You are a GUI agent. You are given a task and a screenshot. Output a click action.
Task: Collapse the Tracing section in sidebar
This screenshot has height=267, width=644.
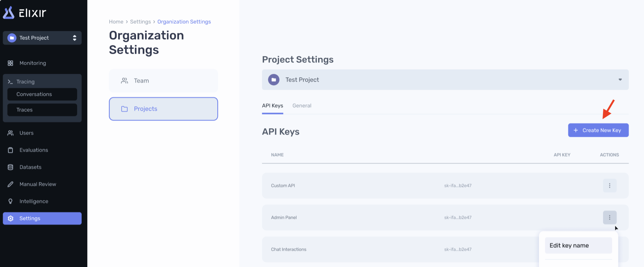click(x=25, y=82)
